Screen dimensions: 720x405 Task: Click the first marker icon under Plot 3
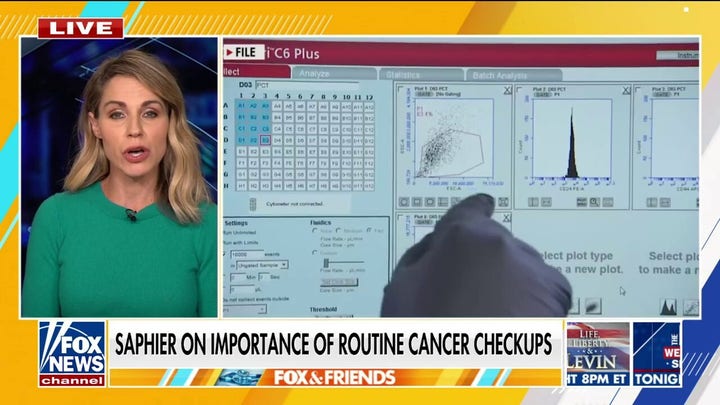tap(652, 202)
